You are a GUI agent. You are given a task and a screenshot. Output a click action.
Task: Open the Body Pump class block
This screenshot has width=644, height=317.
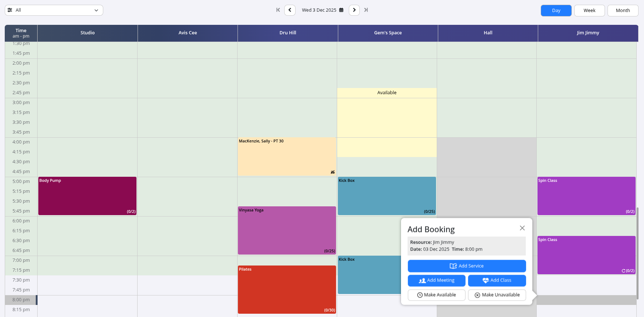pyautogui.click(x=87, y=196)
